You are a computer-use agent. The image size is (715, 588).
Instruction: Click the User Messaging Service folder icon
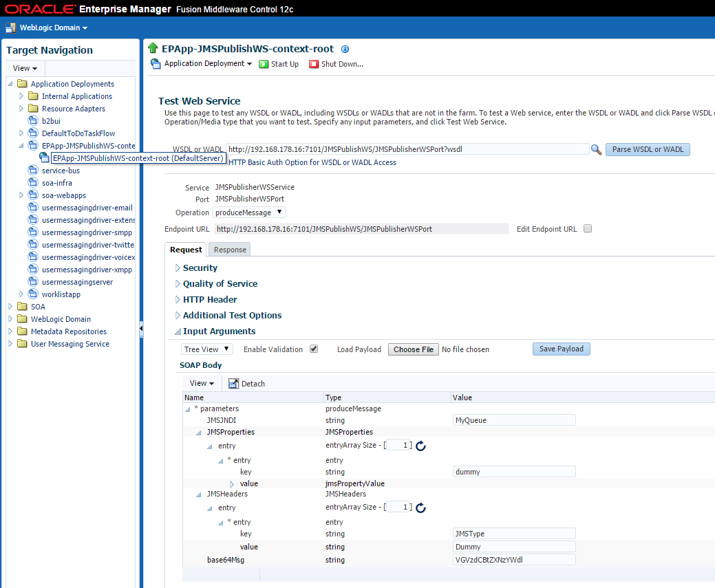tap(22, 343)
